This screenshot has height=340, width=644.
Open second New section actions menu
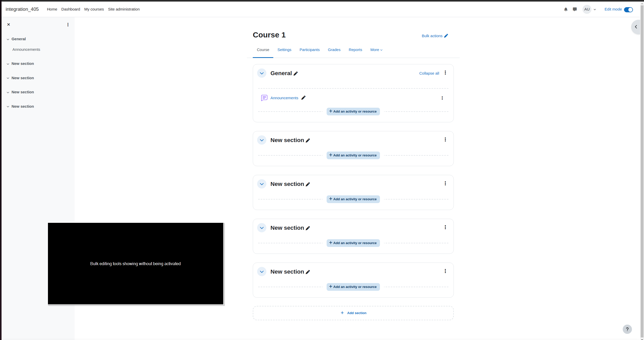point(445,184)
